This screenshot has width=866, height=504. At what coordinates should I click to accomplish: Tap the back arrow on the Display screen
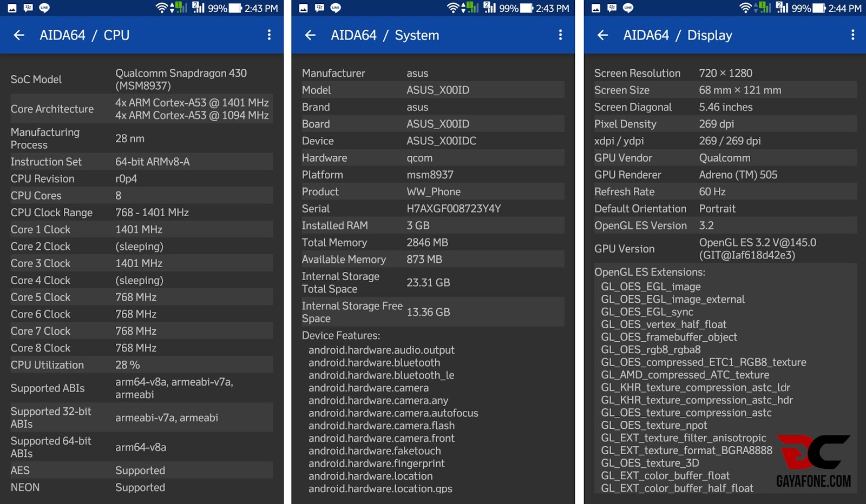[x=602, y=35]
